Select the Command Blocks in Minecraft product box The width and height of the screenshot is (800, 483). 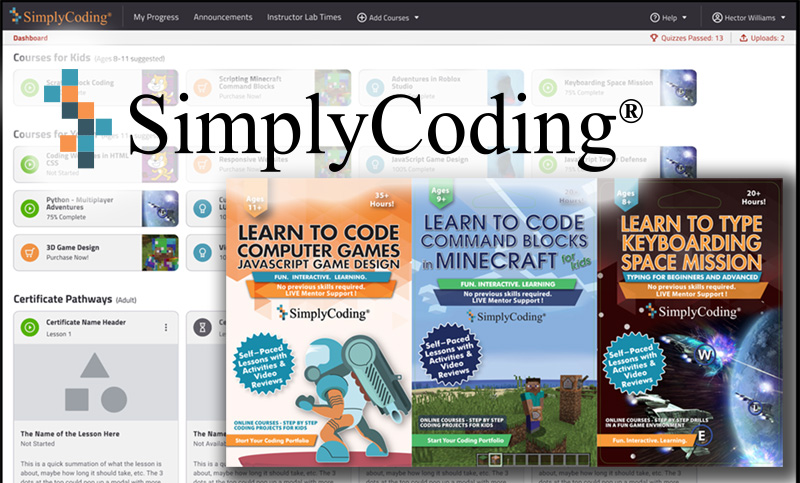coord(505,322)
